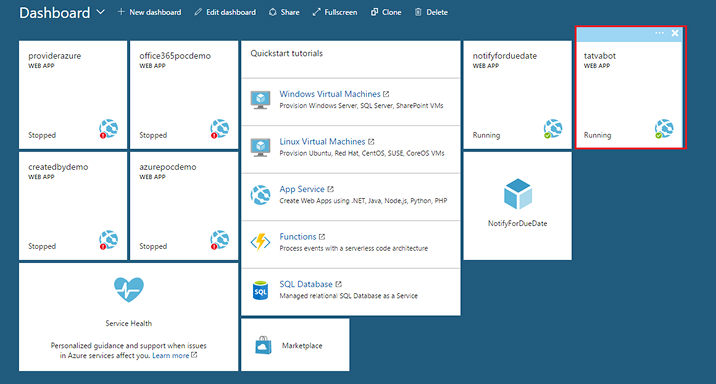Open the Dashboard selector dropdown chevron
The image size is (716, 384).
pyautogui.click(x=100, y=12)
